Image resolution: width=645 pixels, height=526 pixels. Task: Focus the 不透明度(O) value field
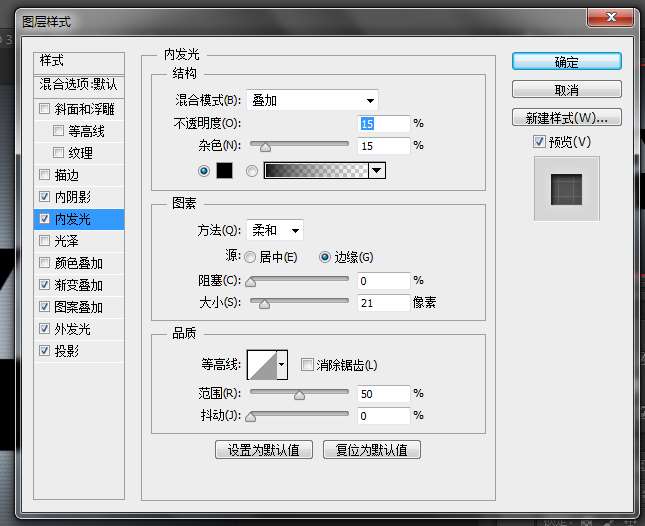click(384, 123)
